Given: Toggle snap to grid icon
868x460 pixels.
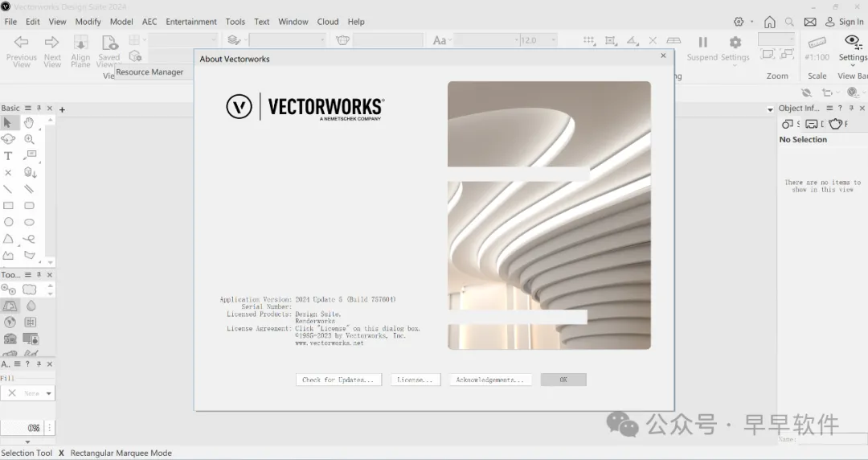Looking at the screenshot, I should (589, 41).
